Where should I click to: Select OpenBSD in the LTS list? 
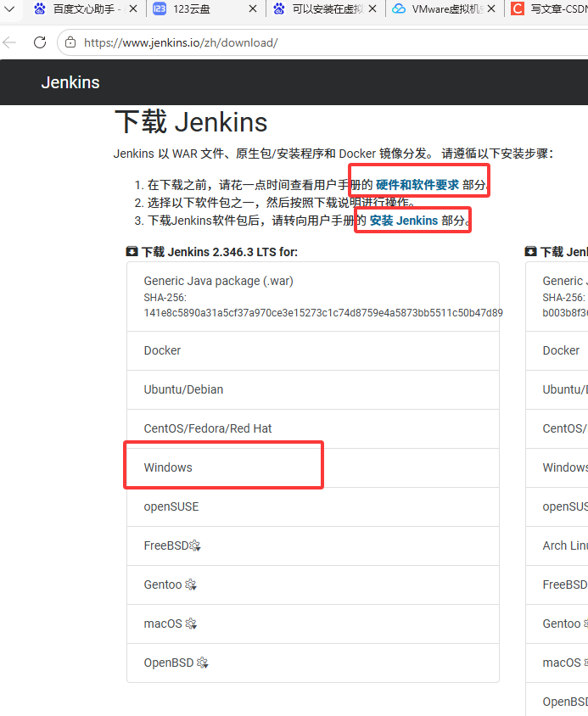313,663
